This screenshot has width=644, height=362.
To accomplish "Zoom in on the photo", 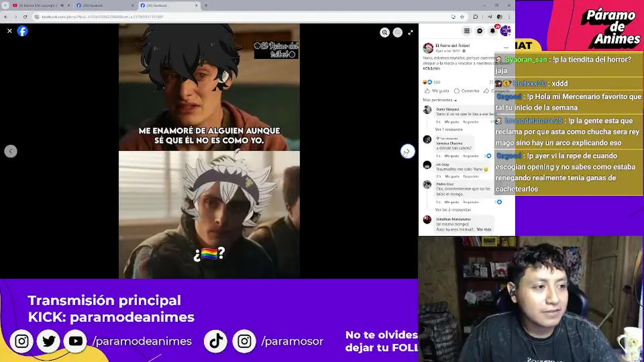I will [385, 32].
